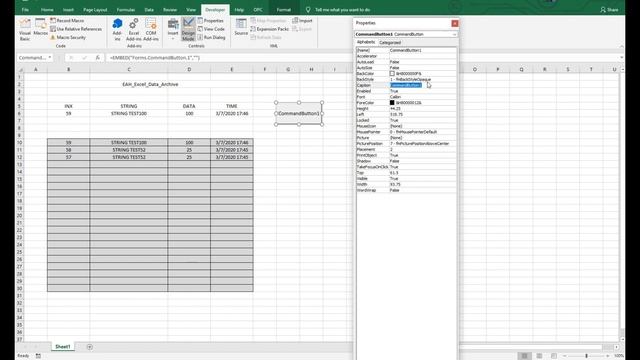The width and height of the screenshot is (640, 360).
Task: Switch to Page Layout view in status bar
Action: (539, 356)
